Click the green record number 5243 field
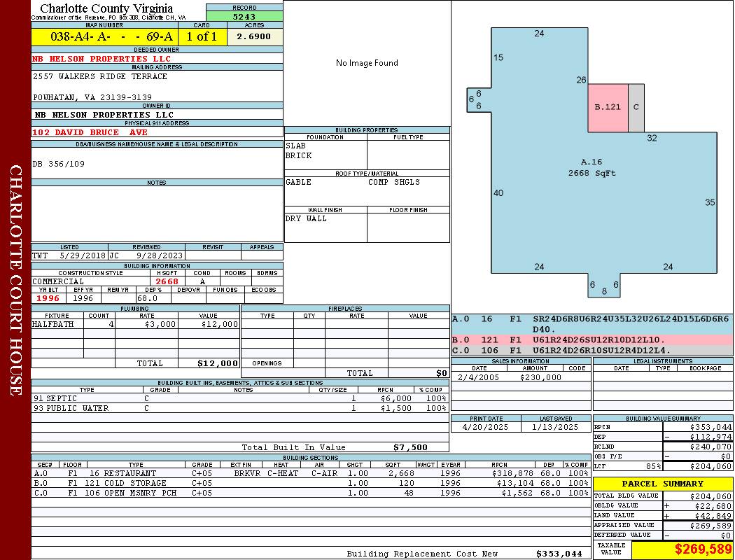735x560 pixels. pos(244,17)
